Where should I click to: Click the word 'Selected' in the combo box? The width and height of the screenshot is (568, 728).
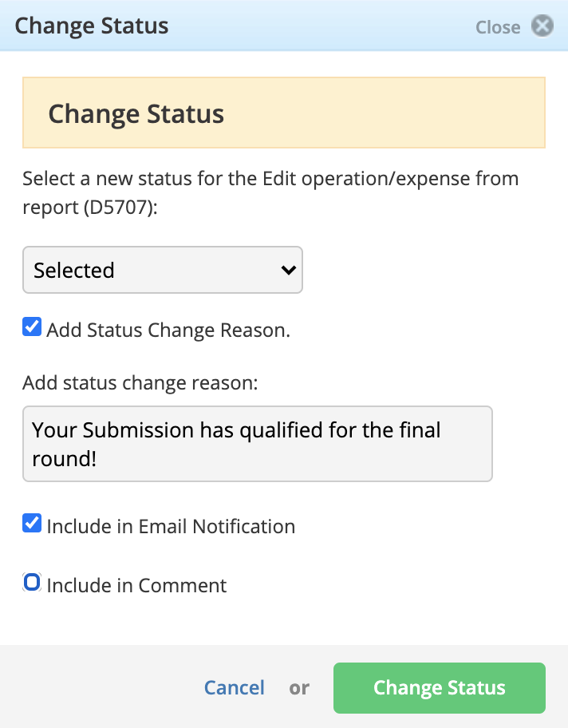pos(73,271)
